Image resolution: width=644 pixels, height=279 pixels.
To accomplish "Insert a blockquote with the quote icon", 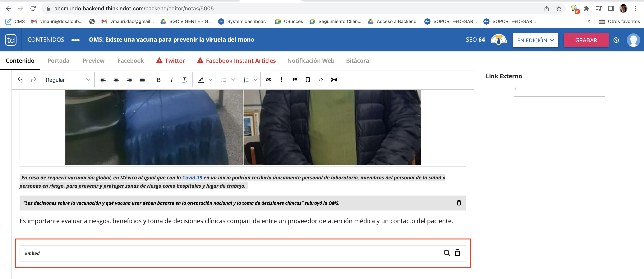I will coord(295,80).
